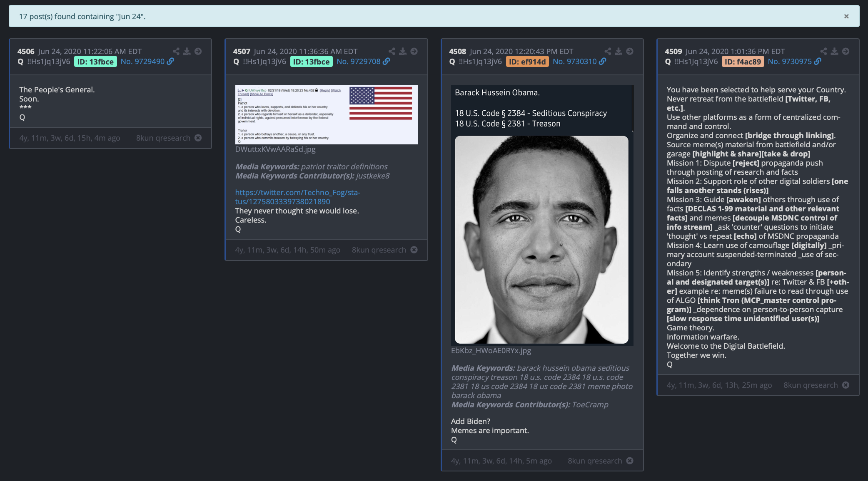The image size is (868, 481).
Task: Click post number 4507 heading
Action: [242, 51]
